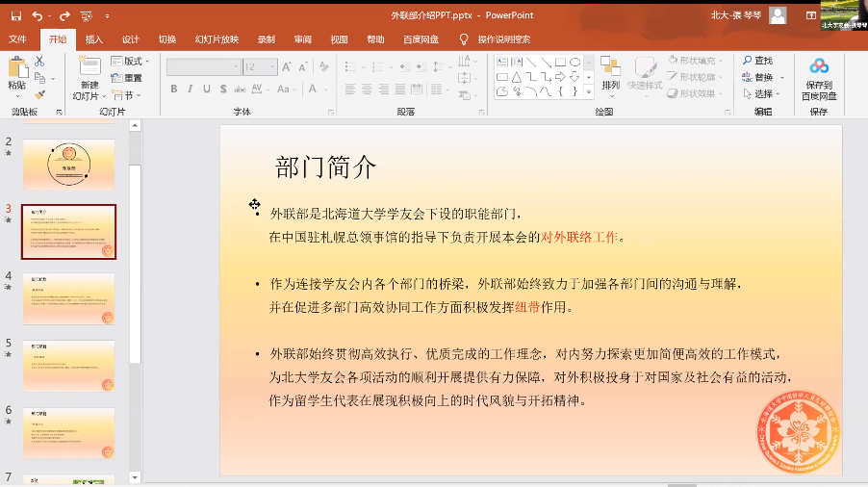Save the presentation with the floppy disk icon

coord(16,16)
